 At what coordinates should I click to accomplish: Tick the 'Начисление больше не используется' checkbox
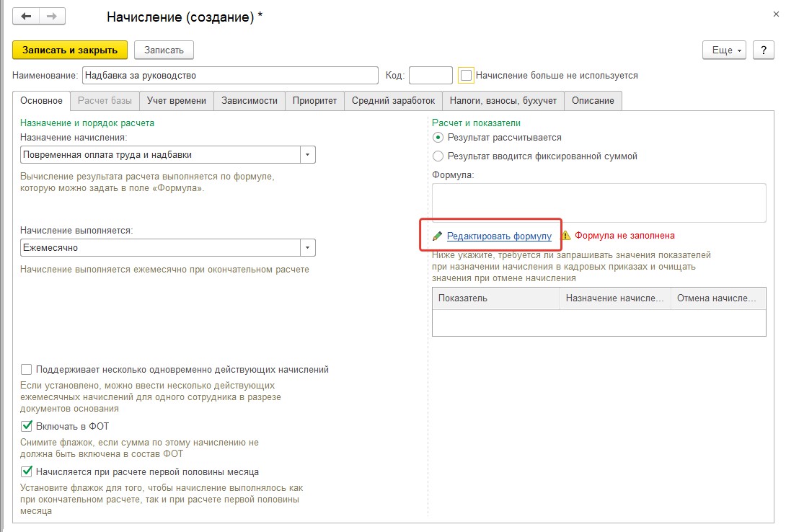pyautogui.click(x=466, y=76)
